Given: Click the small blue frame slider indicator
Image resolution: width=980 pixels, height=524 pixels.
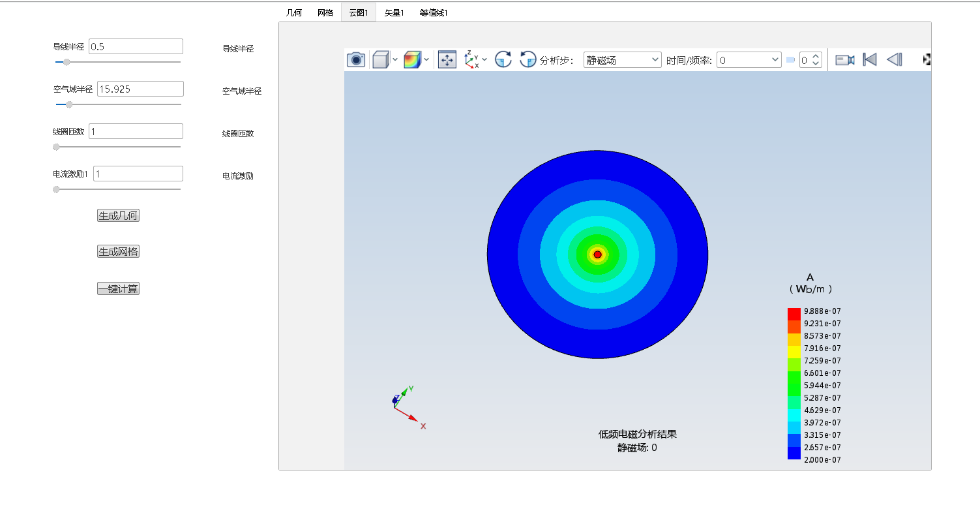Looking at the screenshot, I should [x=791, y=60].
